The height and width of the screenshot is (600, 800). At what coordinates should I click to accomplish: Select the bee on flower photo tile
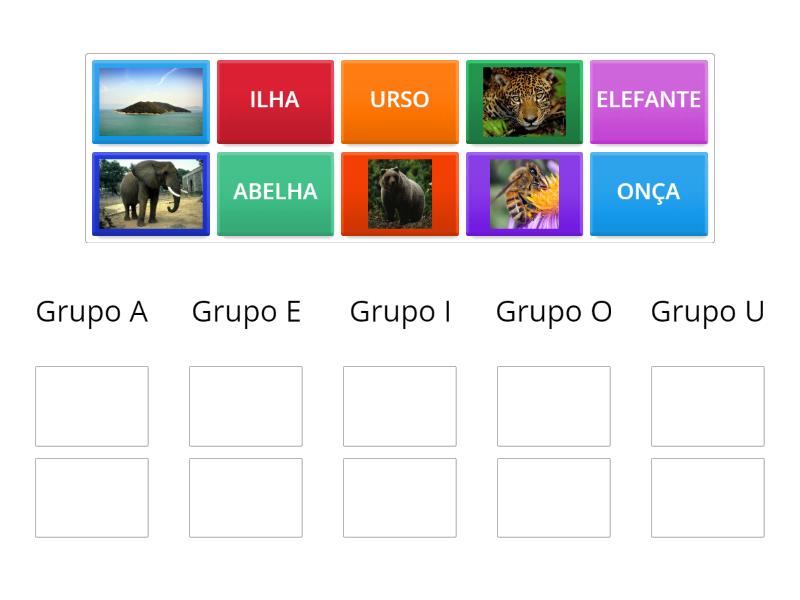[x=524, y=194]
